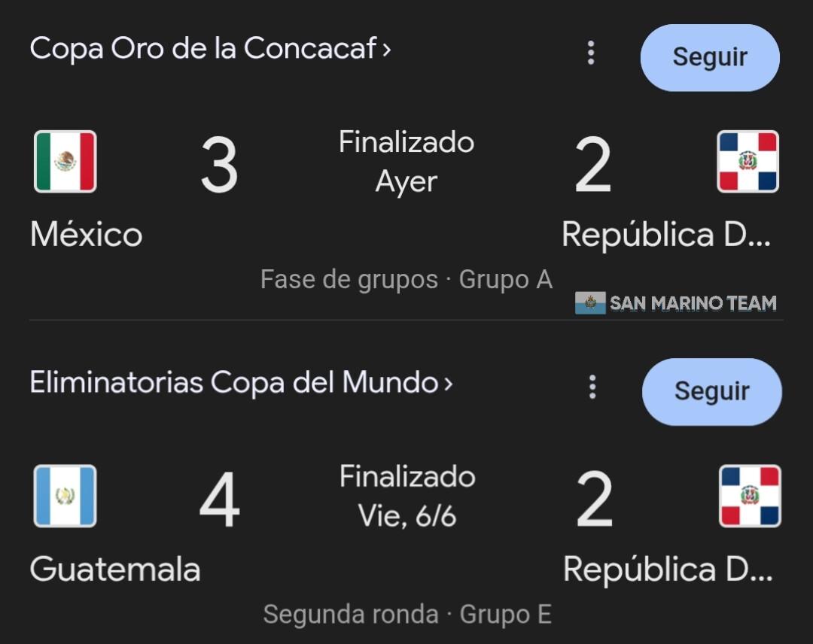The height and width of the screenshot is (644, 813).
Task: Click the Segunda ronda · Grupo E label
Action: click(407, 614)
